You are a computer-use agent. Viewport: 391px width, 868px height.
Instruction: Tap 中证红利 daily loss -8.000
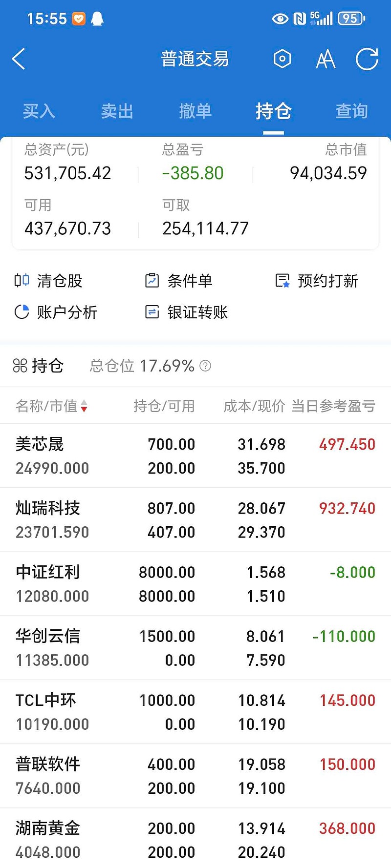353,572
